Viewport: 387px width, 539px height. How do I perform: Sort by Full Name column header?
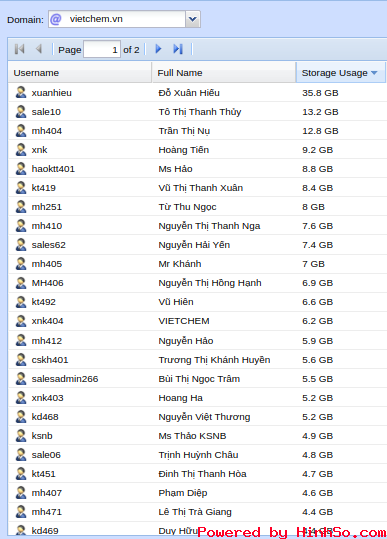(224, 73)
